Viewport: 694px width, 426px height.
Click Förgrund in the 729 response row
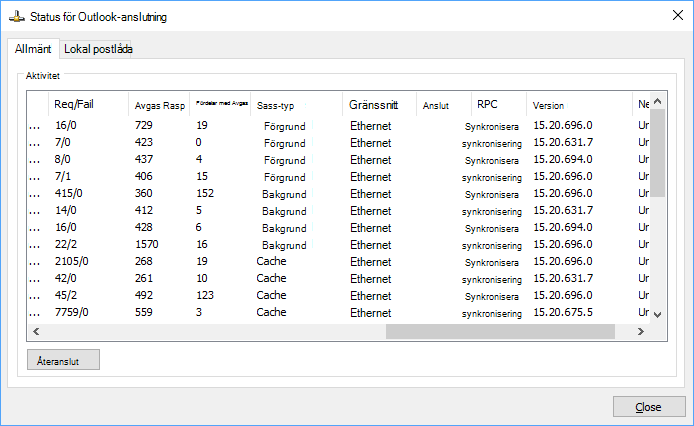(285, 127)
